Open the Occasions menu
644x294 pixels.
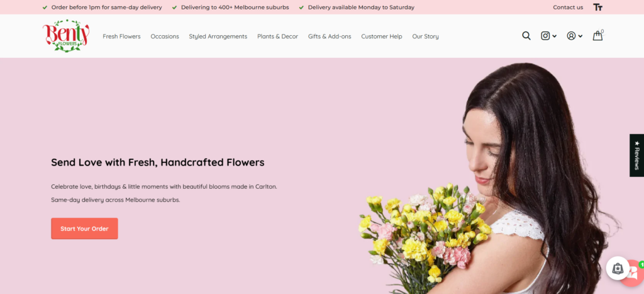coord(165,37)
